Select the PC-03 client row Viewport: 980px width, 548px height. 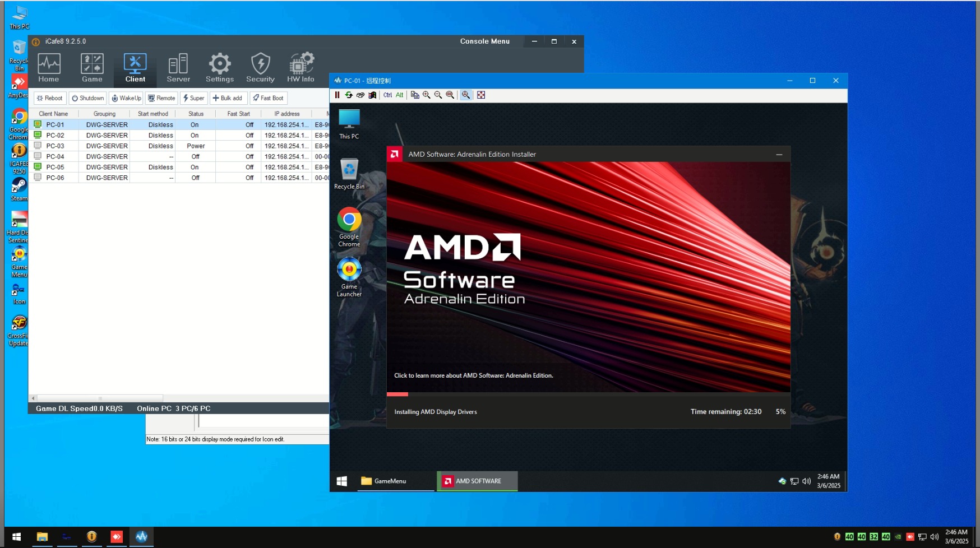(x=178, y=146)
